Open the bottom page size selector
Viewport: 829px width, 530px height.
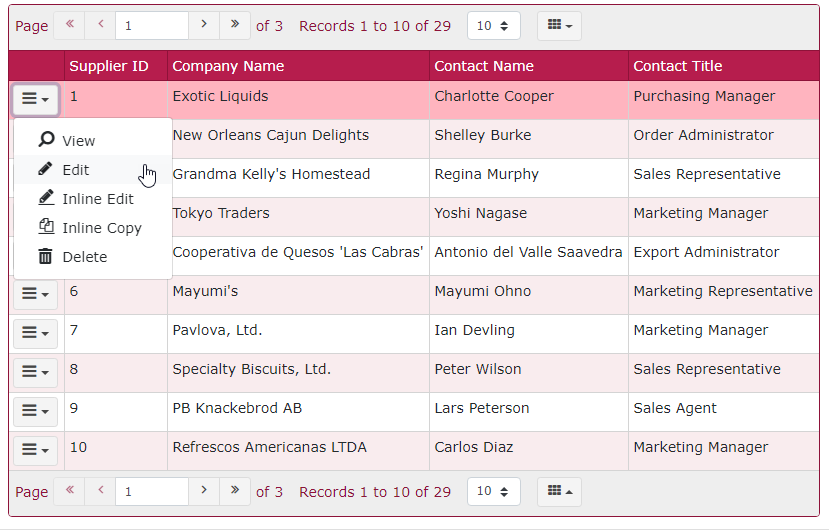pyautogui.click(x=494, y=492)
